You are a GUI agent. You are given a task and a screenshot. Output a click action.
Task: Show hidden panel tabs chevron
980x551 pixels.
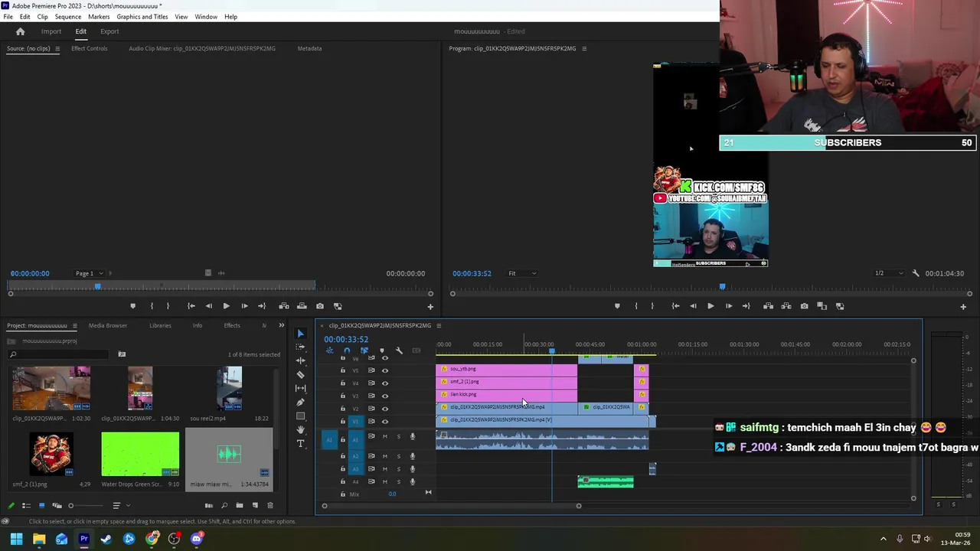pyautogui.click(x=281, y=326)
